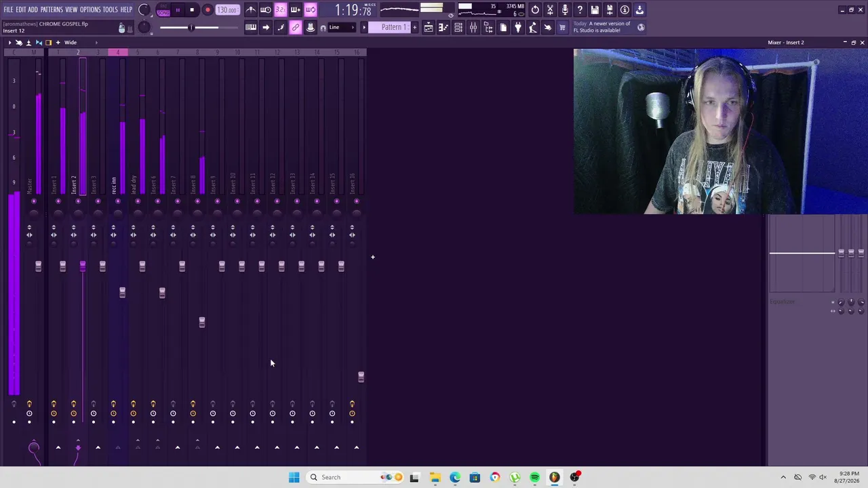Click the circular arrow icon in top toolbar
The image size is (868, 488).
click(535, 10)
